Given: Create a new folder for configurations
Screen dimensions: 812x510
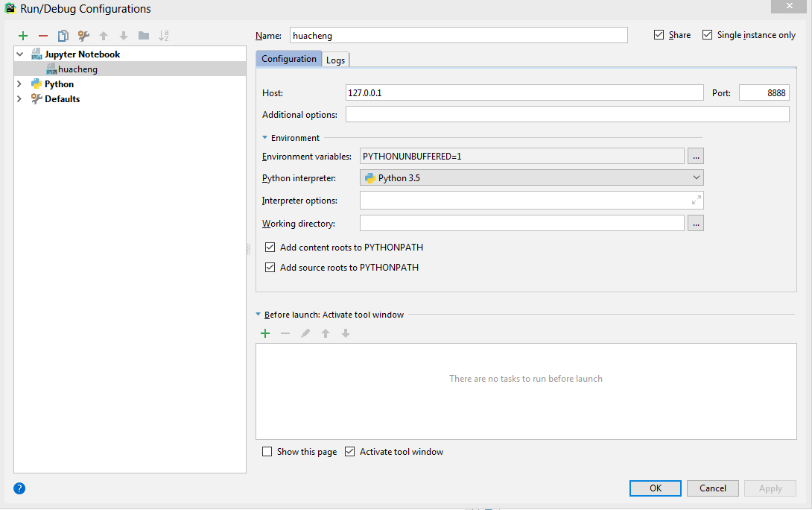Looking at the screenshot, I should [142, 35].
